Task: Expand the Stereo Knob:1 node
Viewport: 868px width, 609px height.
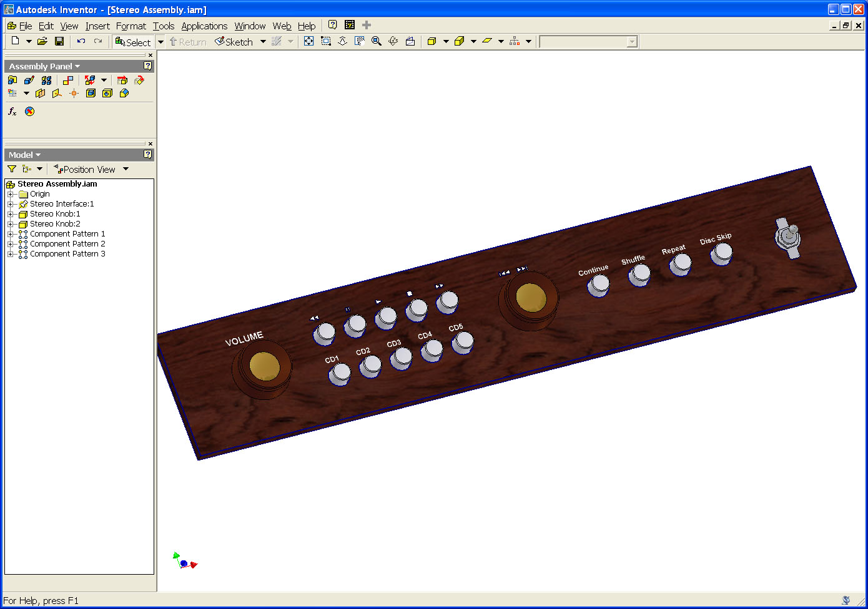Action: tap(10, 214)
